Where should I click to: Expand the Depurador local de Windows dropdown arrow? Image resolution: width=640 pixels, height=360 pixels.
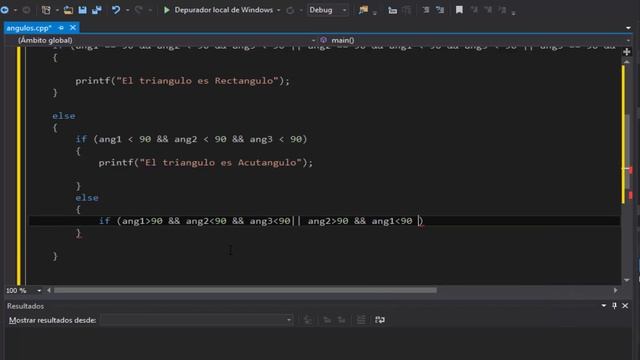click(x=279, y=10)
